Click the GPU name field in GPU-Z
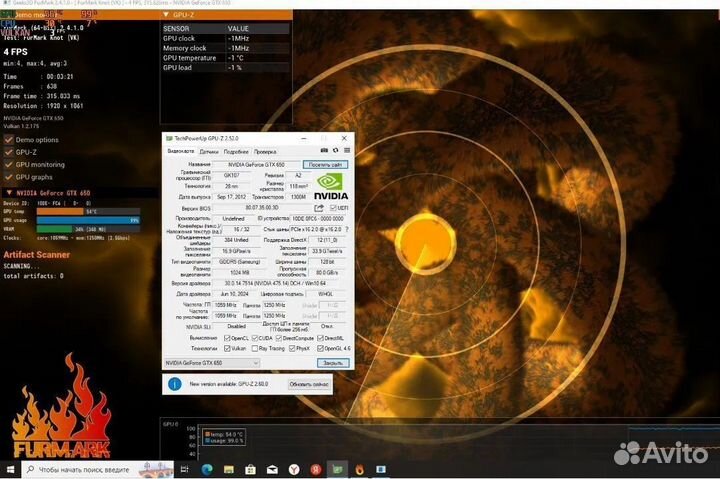Image resolution: width=720 pixels, height=479 pixels. 256,164
